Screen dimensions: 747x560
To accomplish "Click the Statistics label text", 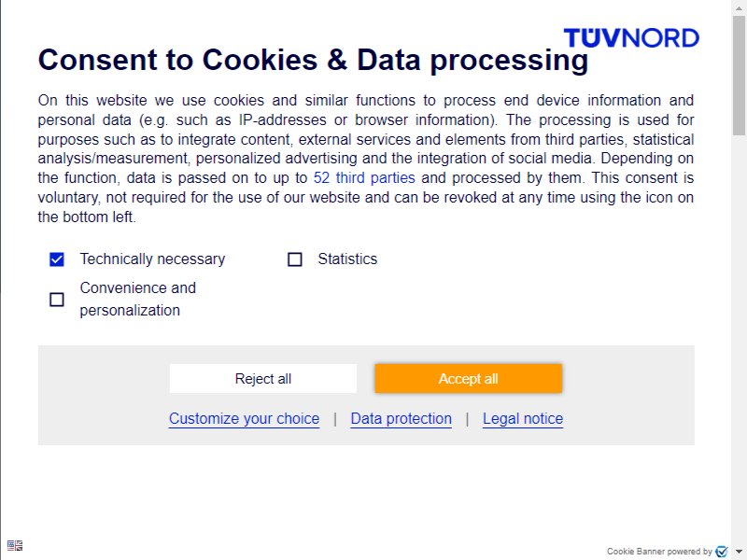I will click(x=347, y=259).
